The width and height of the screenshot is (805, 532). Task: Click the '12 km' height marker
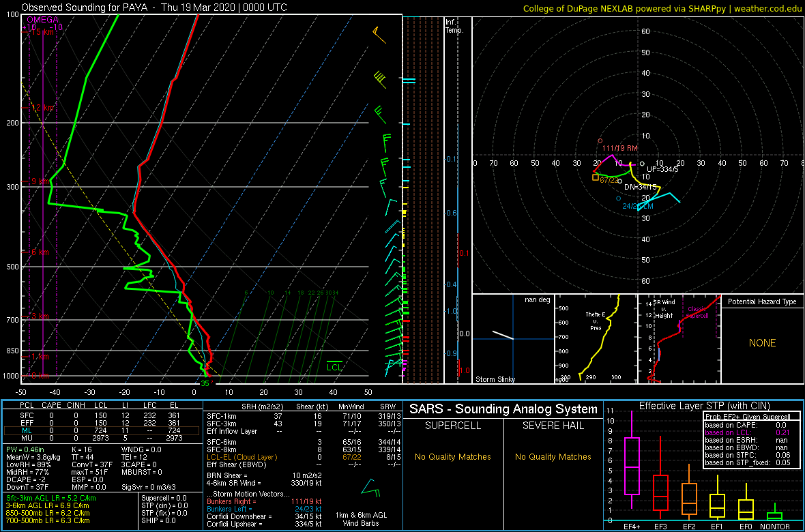42,108
